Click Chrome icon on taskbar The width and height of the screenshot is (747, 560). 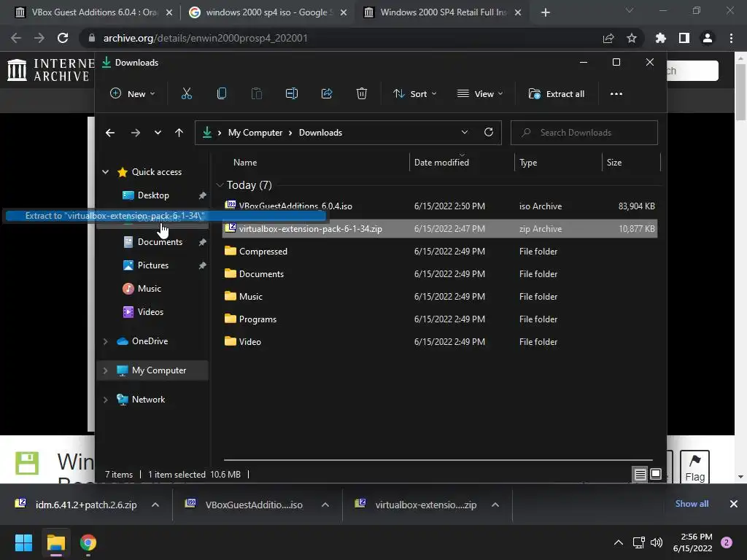click(88, 542)
